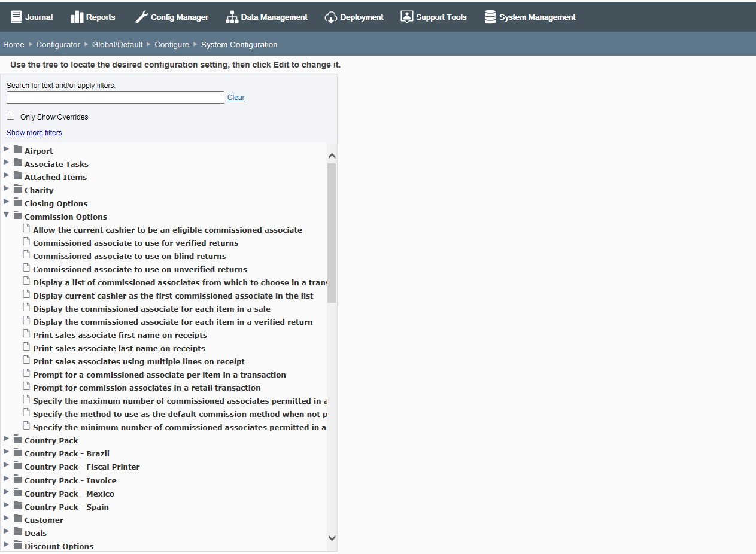Select the Customer folder icon

pos(17,519)
